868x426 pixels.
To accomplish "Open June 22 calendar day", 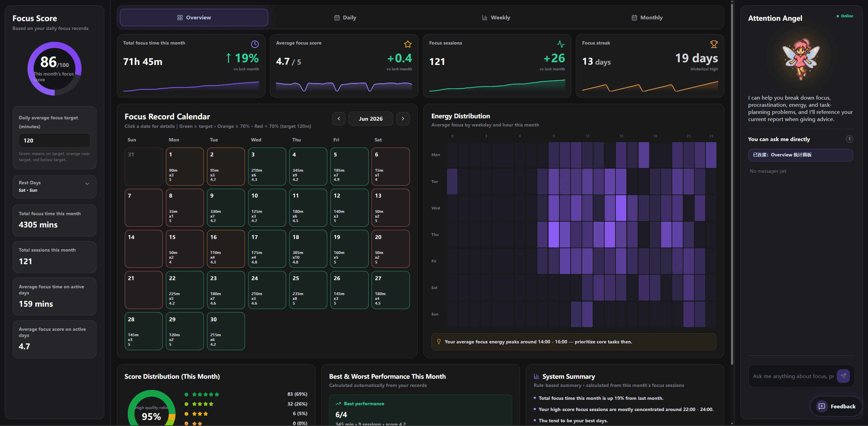I will tap(185, 290).
